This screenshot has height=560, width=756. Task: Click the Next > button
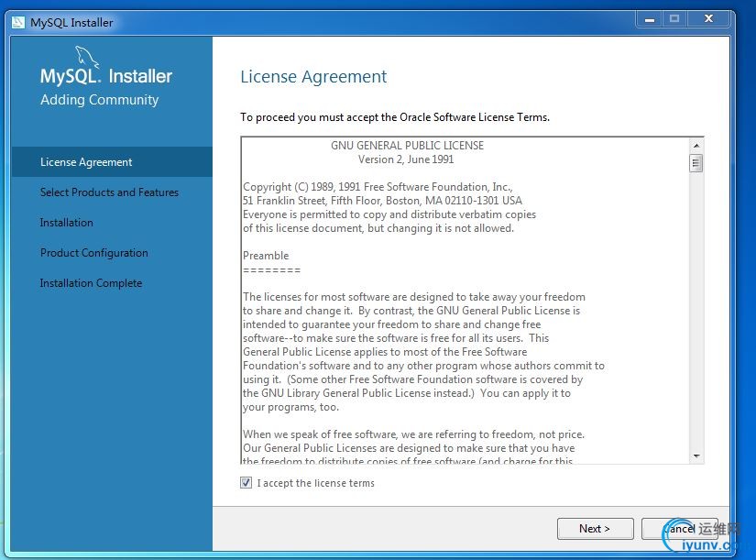coord(596,529)
